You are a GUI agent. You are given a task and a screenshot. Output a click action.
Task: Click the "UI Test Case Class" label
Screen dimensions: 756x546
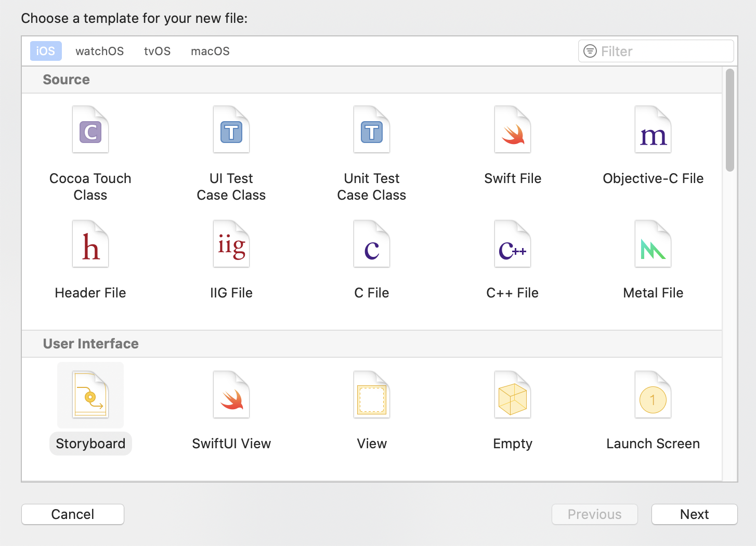[231, 187]
